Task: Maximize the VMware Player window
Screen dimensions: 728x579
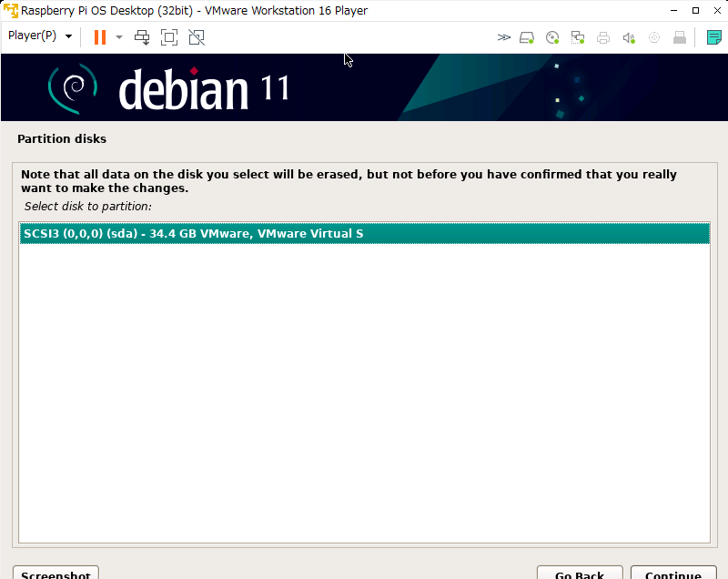Action: (695, 10)
